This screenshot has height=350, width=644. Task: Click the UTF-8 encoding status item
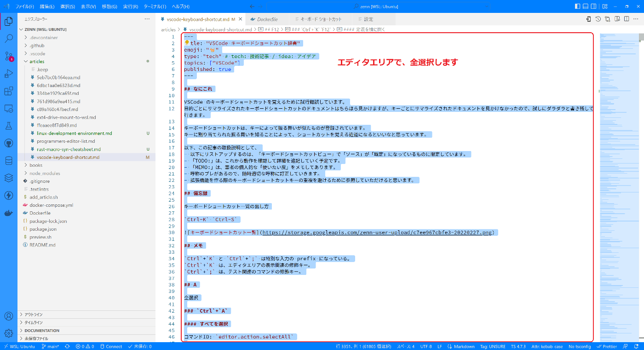426,346
